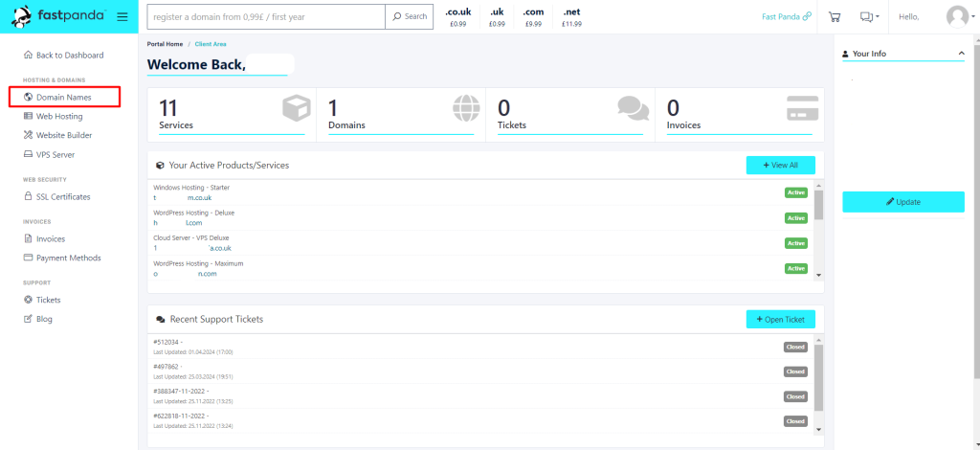
Task: Click the View All services button
Action: pyautogui.click(x=781, y=165)
